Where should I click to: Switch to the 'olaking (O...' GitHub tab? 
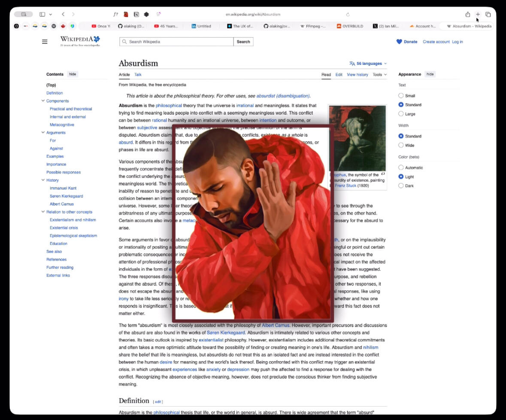click(x=131, y=26)
